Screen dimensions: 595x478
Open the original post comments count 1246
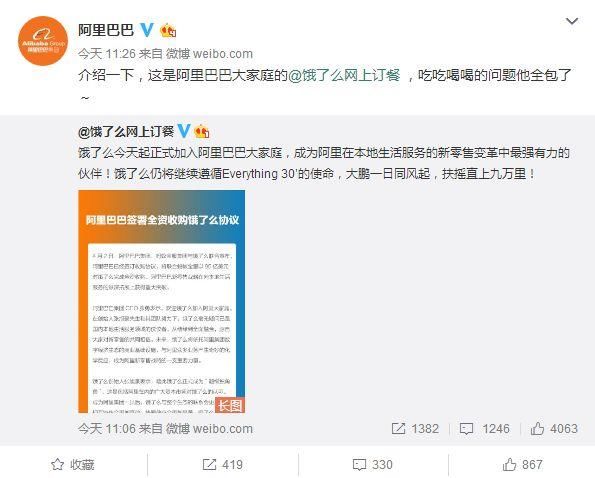(x=485, y=429)
